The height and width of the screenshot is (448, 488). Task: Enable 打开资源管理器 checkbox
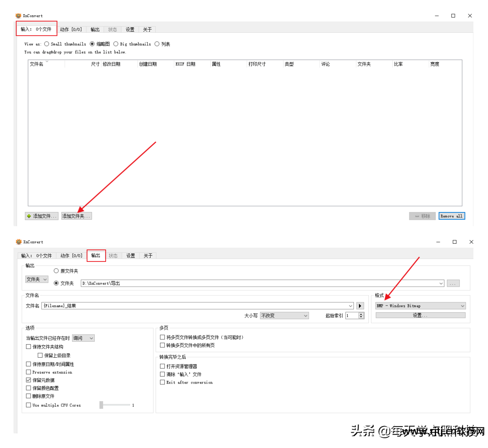pos(163,366)
